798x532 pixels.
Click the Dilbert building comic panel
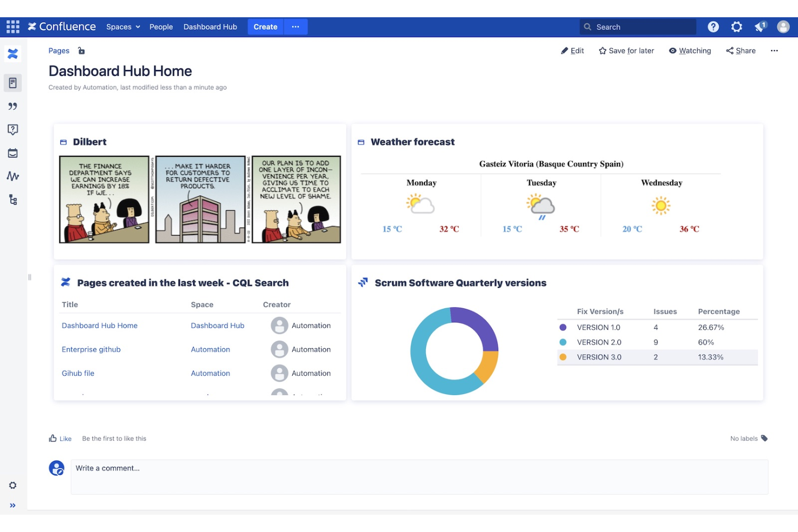[x=200, y=199]
